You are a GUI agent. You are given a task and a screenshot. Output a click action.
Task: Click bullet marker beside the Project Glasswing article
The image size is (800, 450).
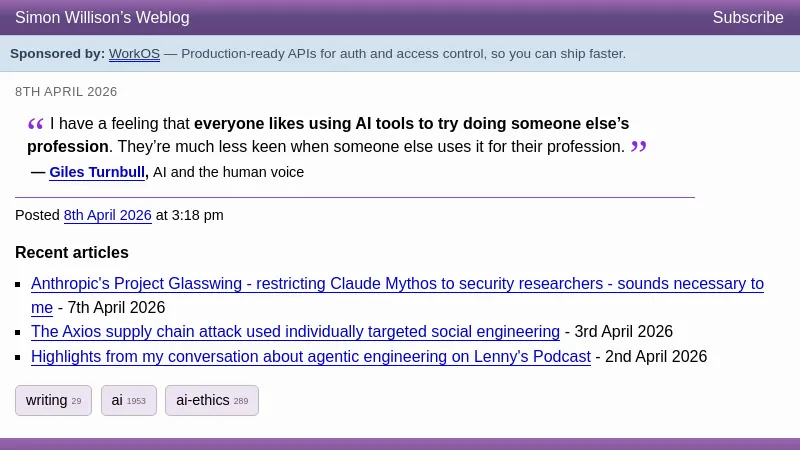pyautogui.click(x=19, y=285)
